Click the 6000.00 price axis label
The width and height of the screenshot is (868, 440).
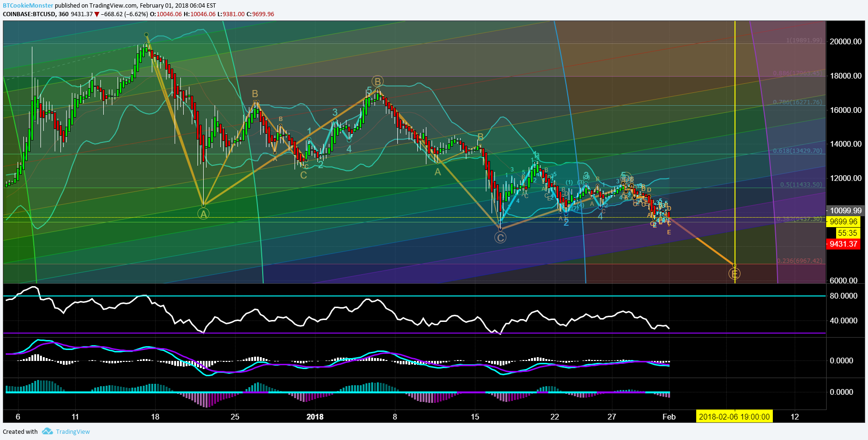pyautogui.click(x=843, y=280)
